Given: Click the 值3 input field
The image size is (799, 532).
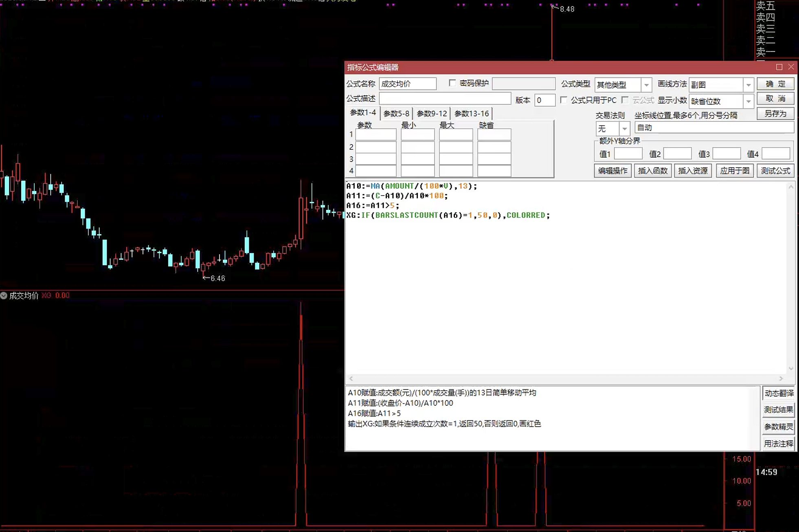Looking at the screenshot, I should pos(727,154).
